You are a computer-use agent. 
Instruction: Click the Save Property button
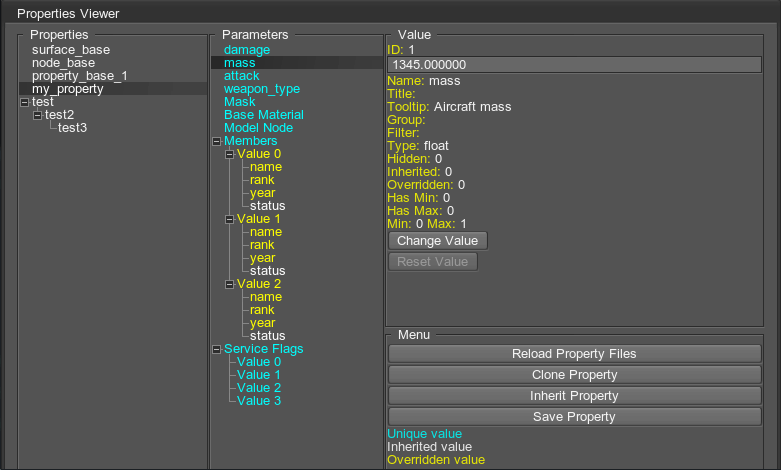tap(574, 416)
